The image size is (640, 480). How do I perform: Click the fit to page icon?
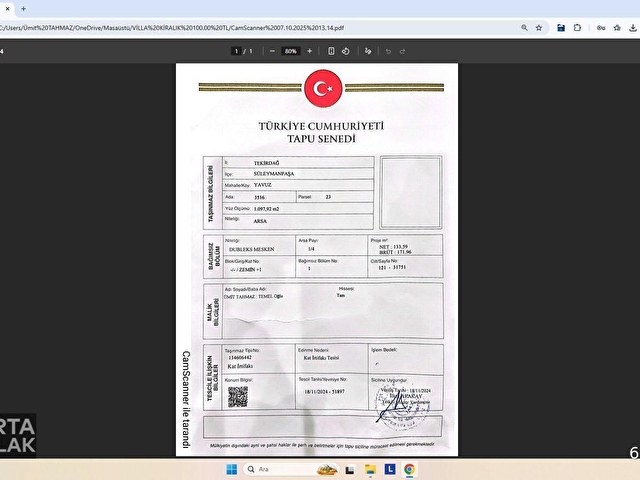(x=331, y=51)
